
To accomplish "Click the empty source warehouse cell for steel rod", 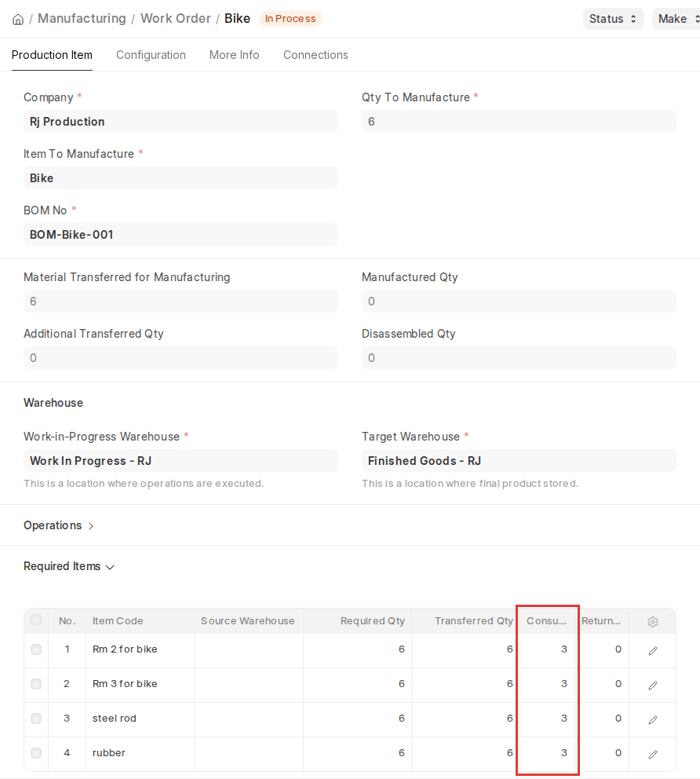I will point(249,719).
